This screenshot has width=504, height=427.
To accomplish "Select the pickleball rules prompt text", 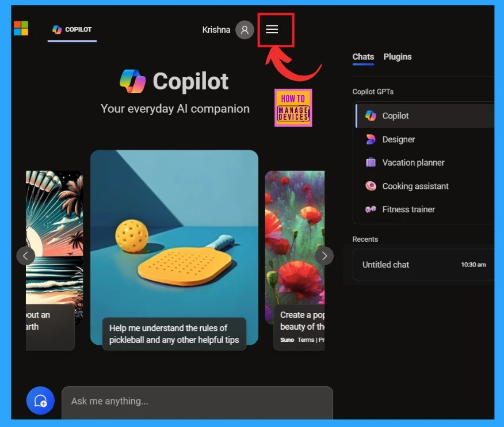I will pyautogui.click(x=174, y=334).
